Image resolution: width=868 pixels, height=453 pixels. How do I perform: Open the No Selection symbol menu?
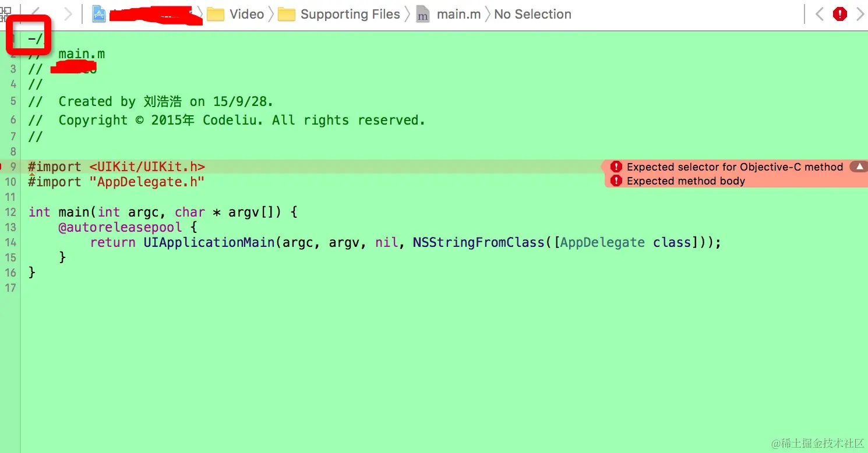(x=532, y=14)
